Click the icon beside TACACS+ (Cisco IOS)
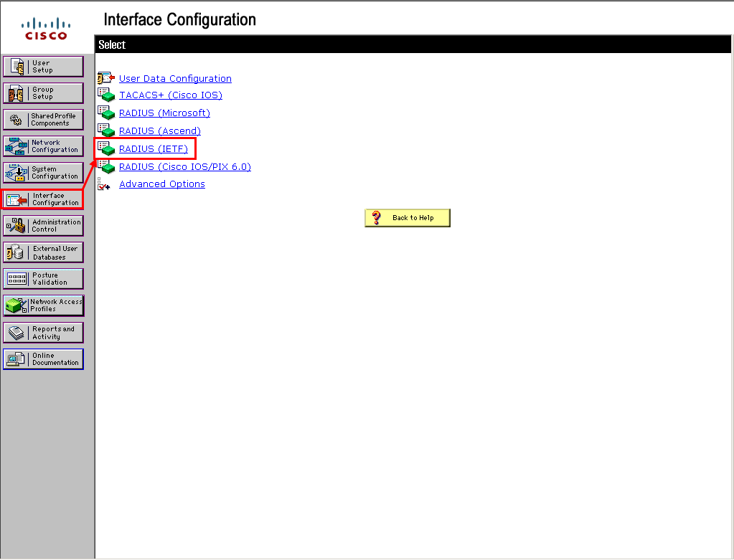Viewport: 734px width, 560px height. click(106, 95)
